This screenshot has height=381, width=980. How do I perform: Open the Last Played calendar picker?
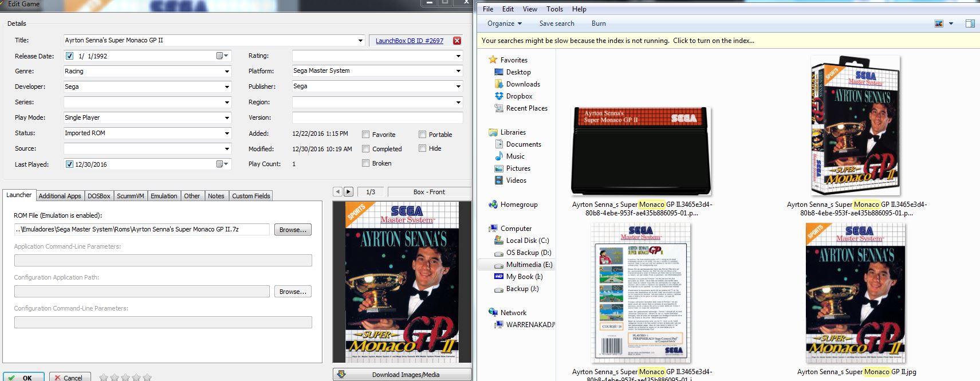[222, 164]
